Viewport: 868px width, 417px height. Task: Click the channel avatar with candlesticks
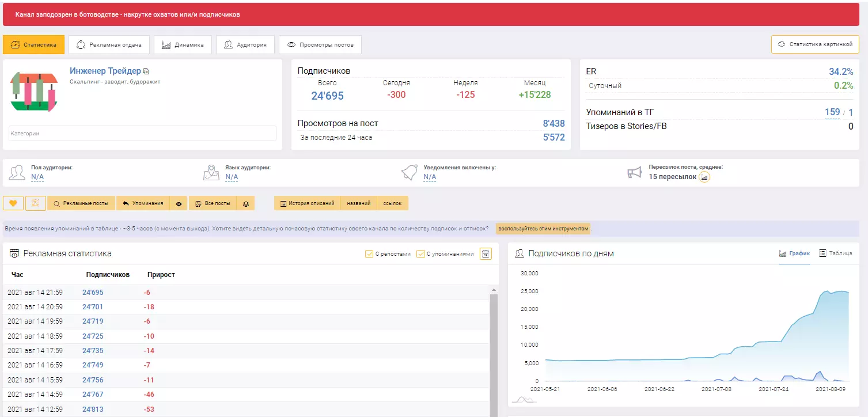coord(34,92)
